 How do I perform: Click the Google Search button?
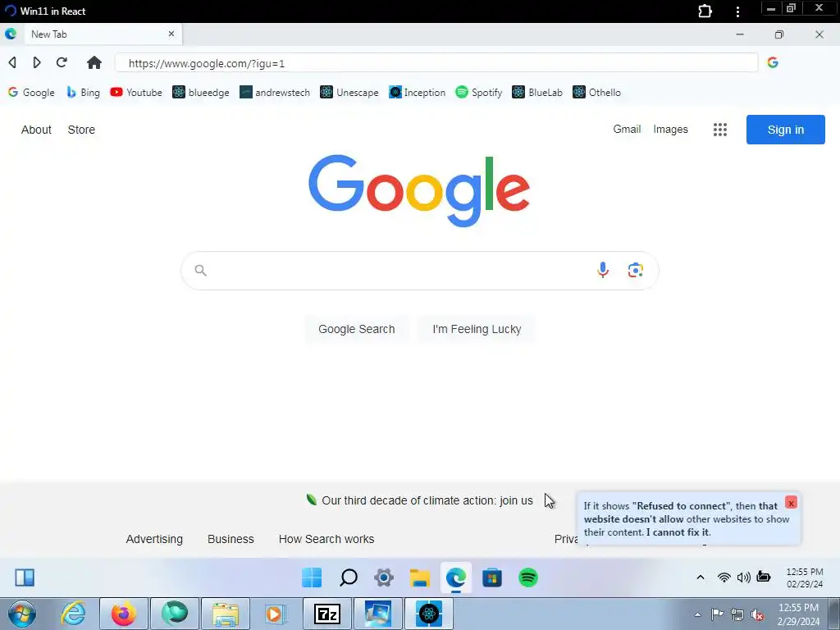(x=357, y=329)
